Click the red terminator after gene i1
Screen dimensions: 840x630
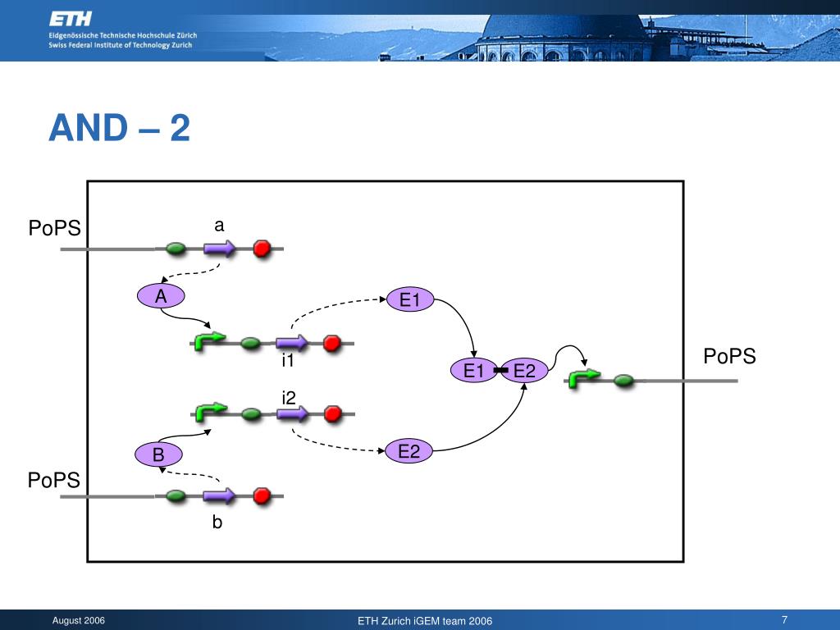332,343
